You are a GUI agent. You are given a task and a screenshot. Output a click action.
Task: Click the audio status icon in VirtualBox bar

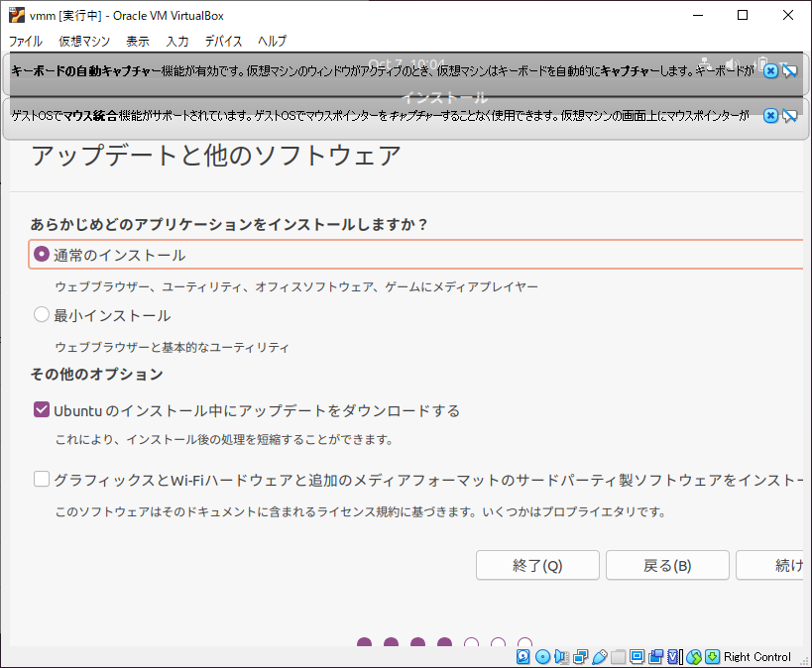point(562,657)
